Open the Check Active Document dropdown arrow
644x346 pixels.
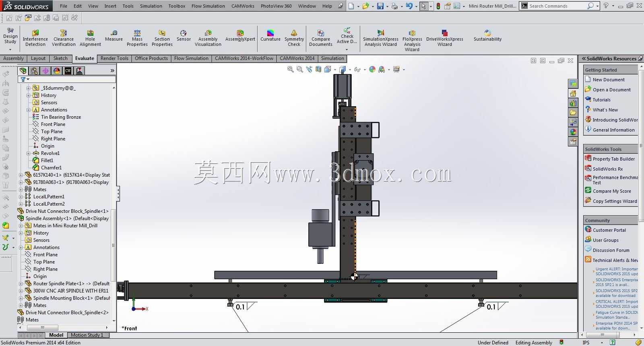(347, 50)
